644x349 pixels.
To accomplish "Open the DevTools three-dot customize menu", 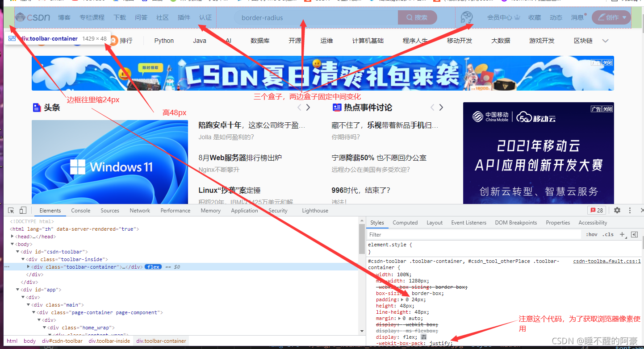I will pyautogui.click(x=630, y=210).
